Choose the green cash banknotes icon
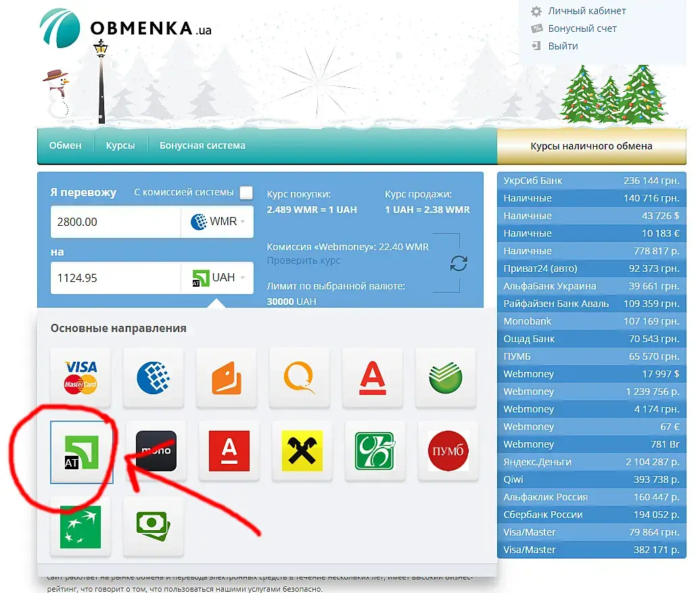The image size is (700, 593). 154,527
